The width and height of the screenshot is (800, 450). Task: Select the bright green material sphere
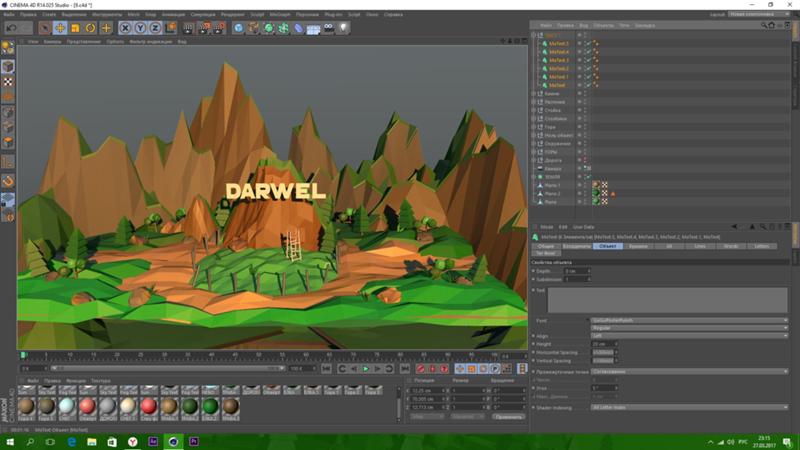click(210, 406)
